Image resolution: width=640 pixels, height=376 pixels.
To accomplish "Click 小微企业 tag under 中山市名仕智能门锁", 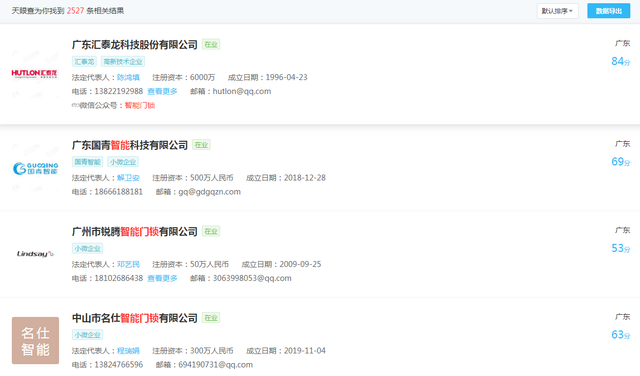I will (88, 335).
